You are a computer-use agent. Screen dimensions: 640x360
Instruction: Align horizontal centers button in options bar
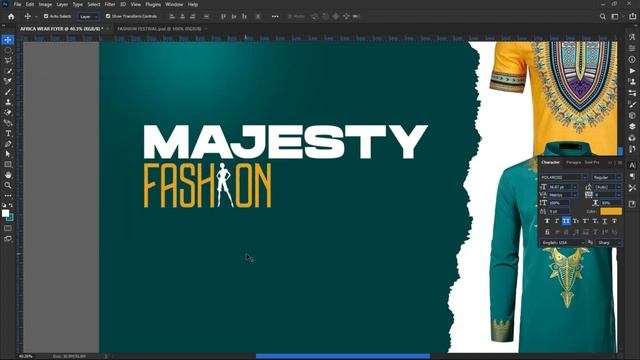[x=182, y=16]
